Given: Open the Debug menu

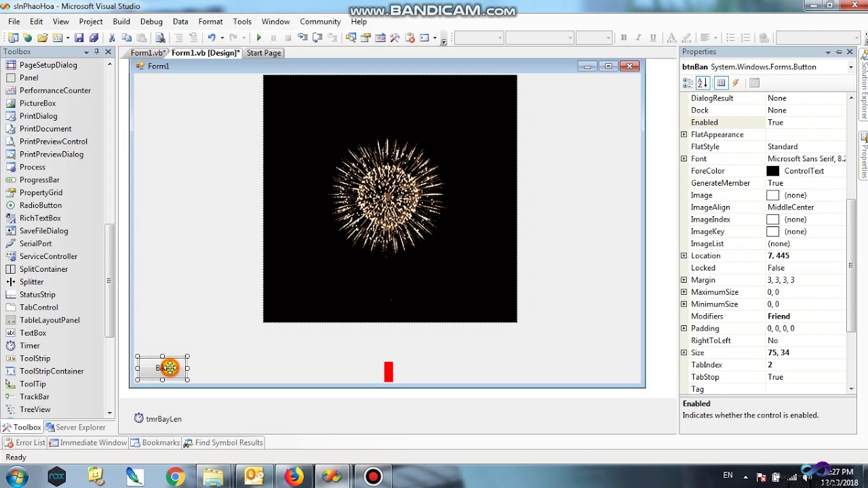Looking at the screenshot, I should pos(151,22).
